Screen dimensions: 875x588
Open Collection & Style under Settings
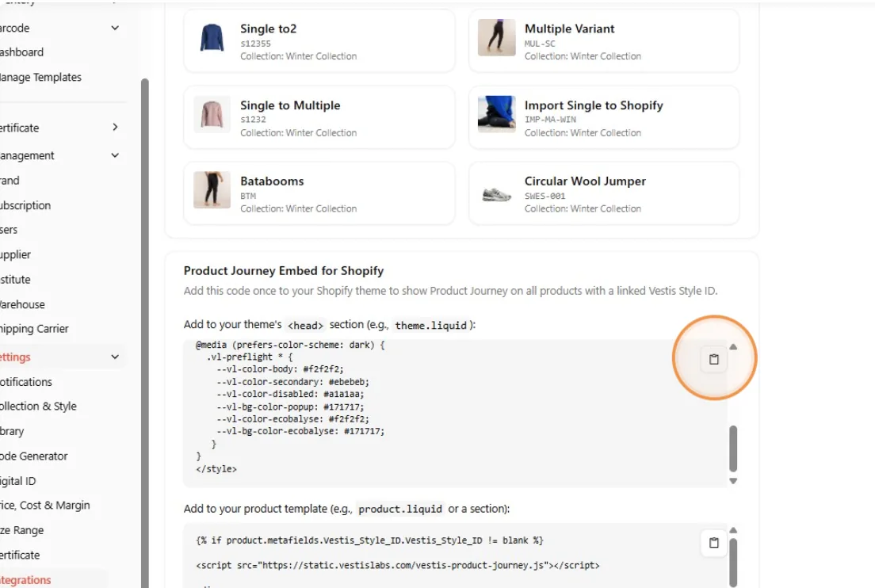click(39, 407)
